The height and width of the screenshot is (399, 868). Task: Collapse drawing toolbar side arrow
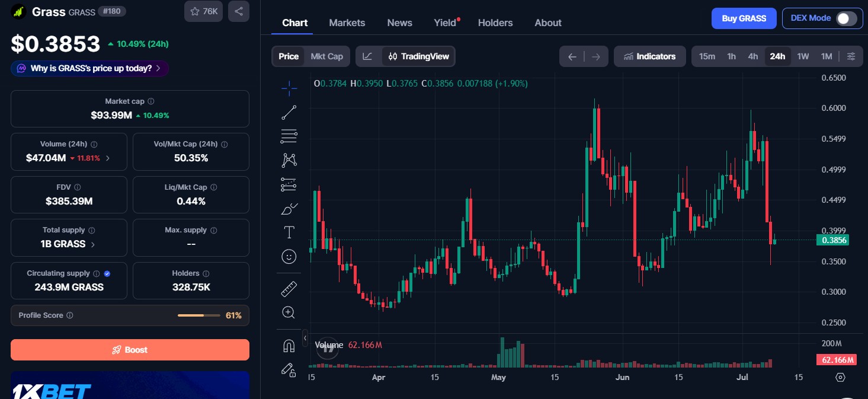(x=305, y=338)
